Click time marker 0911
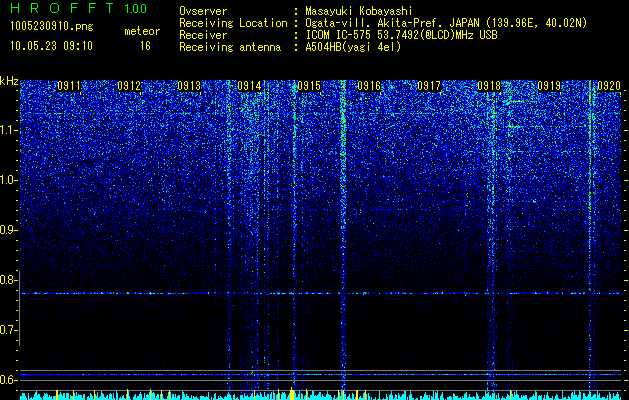The height and width of the screenshot is (400, 629). 69,86
